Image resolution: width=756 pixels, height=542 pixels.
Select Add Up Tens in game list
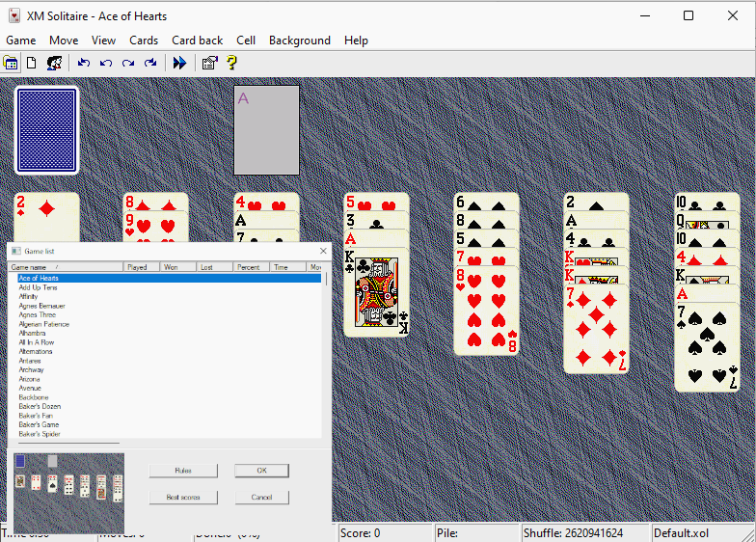(38, 287)
